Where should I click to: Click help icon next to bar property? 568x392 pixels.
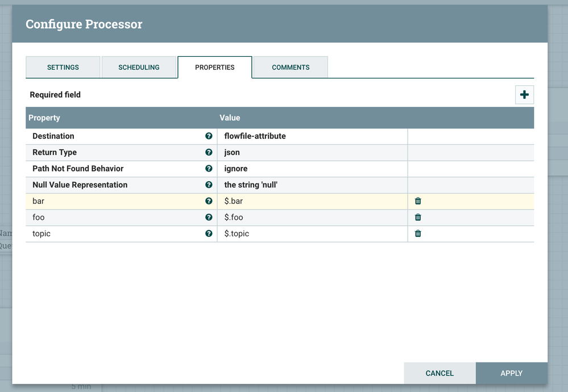click(209, 201)
